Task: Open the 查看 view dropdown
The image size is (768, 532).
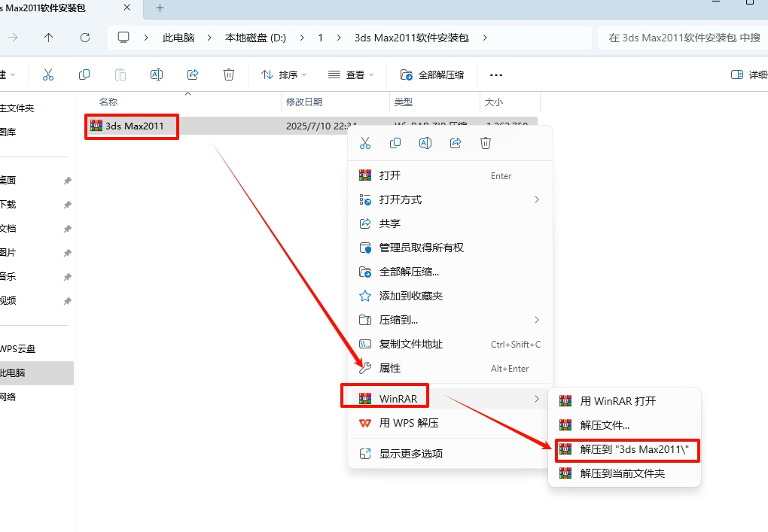Action: pos(351,74)
